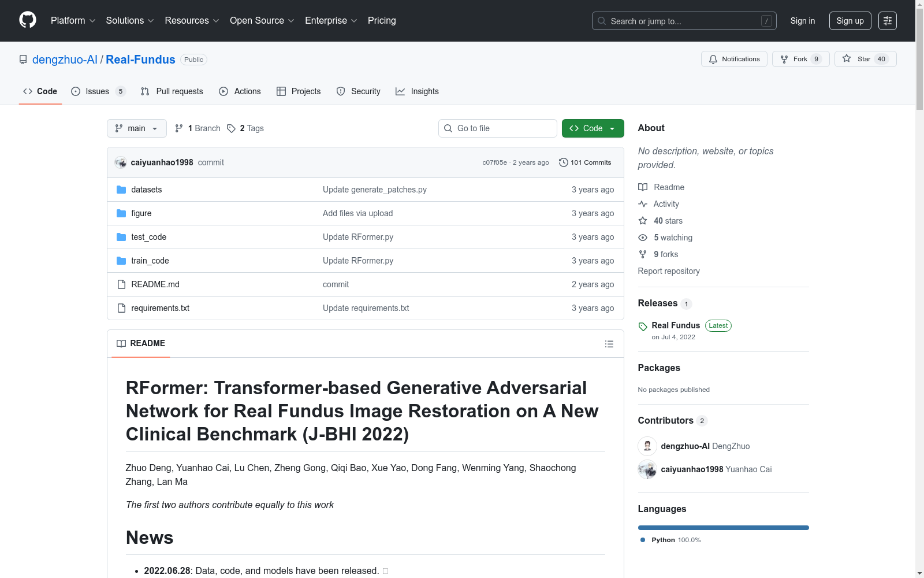924x578 pixels.
Task: Click the Python language bar
Action: click(724, 528)
